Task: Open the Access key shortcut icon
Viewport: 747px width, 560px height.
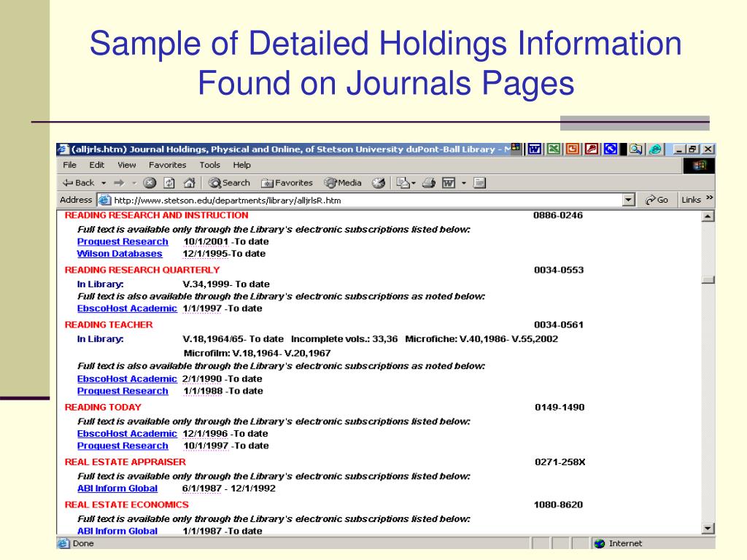Action: point(592,149)
